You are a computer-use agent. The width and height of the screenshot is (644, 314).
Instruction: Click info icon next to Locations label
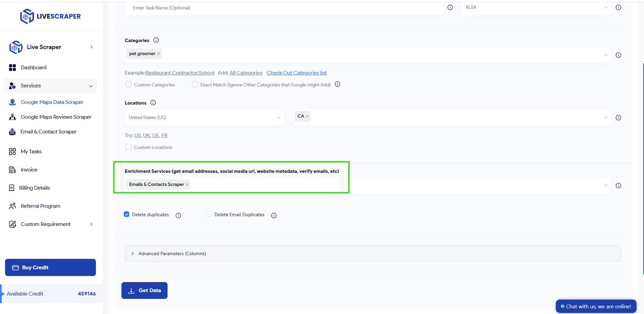pyautogui.click(x=153, y=103)
